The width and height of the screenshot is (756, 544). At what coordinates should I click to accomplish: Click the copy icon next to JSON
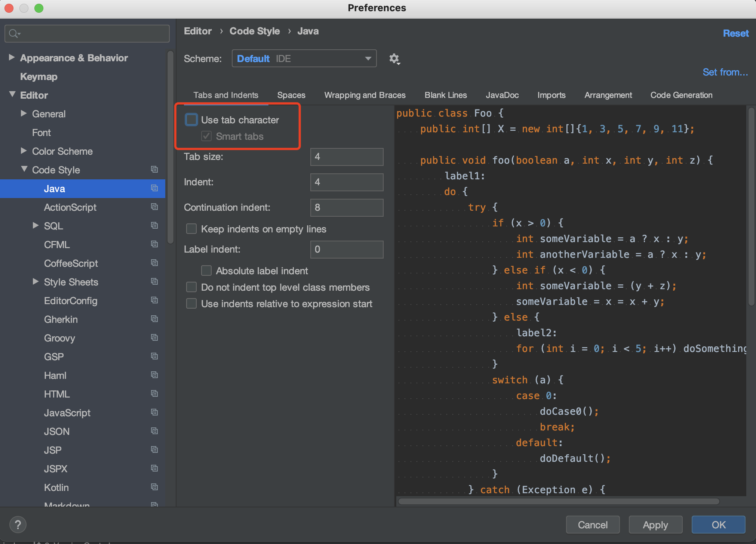[x=154, y=431]
